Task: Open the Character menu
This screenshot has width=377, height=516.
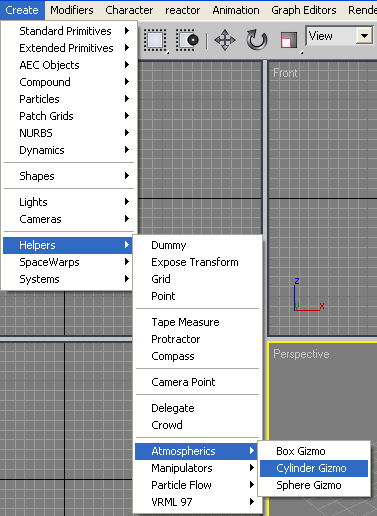Action: 129,10
